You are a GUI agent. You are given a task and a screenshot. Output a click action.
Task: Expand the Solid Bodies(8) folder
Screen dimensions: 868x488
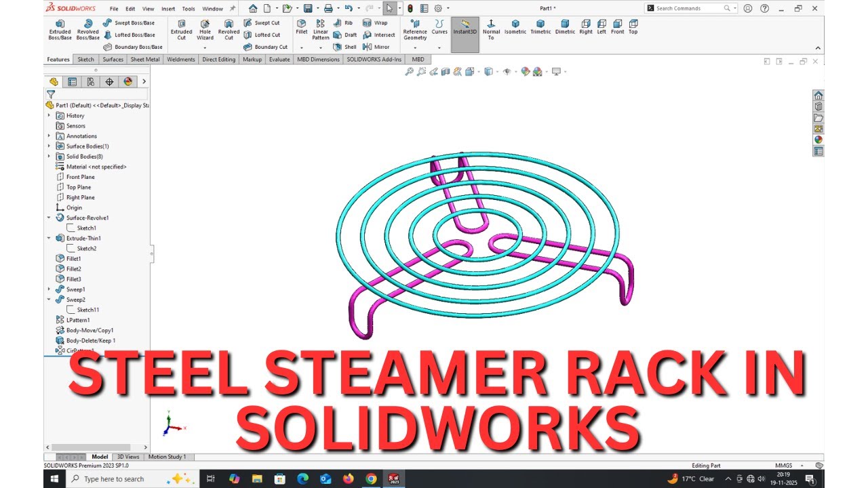point(49,157)
